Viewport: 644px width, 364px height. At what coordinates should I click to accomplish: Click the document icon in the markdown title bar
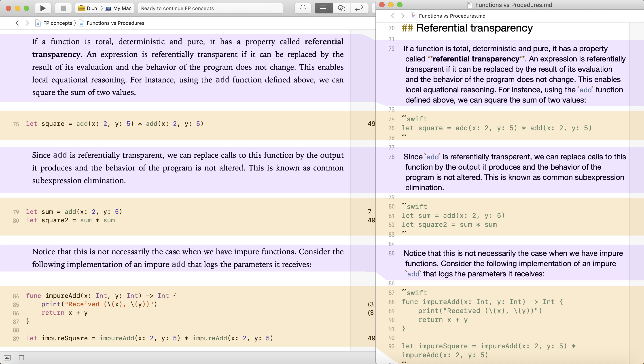[470, 5]
